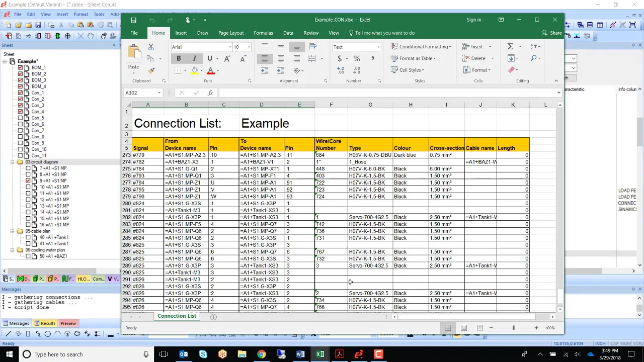Select the Connection List sheet tab
The image size is (644, 362).
coord(177,316)
